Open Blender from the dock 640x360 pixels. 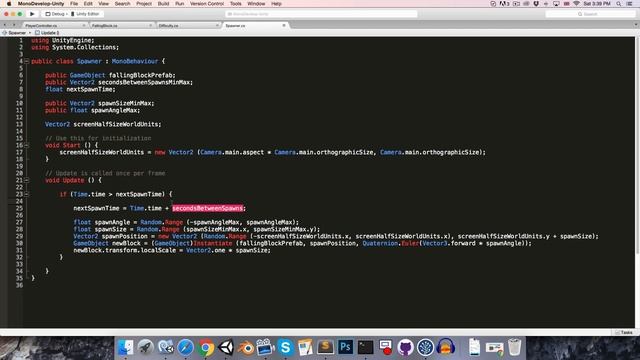(246, 348)
